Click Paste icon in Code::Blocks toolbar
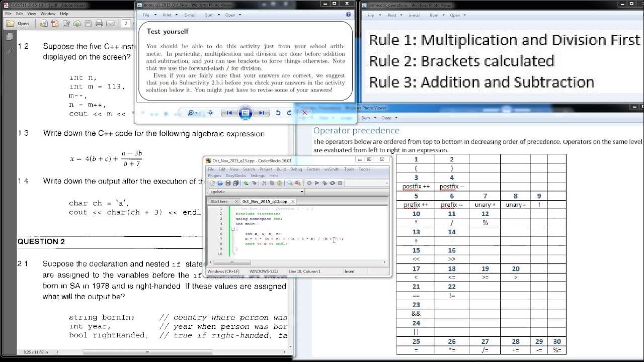644x362 pixels. coord(280,183)
